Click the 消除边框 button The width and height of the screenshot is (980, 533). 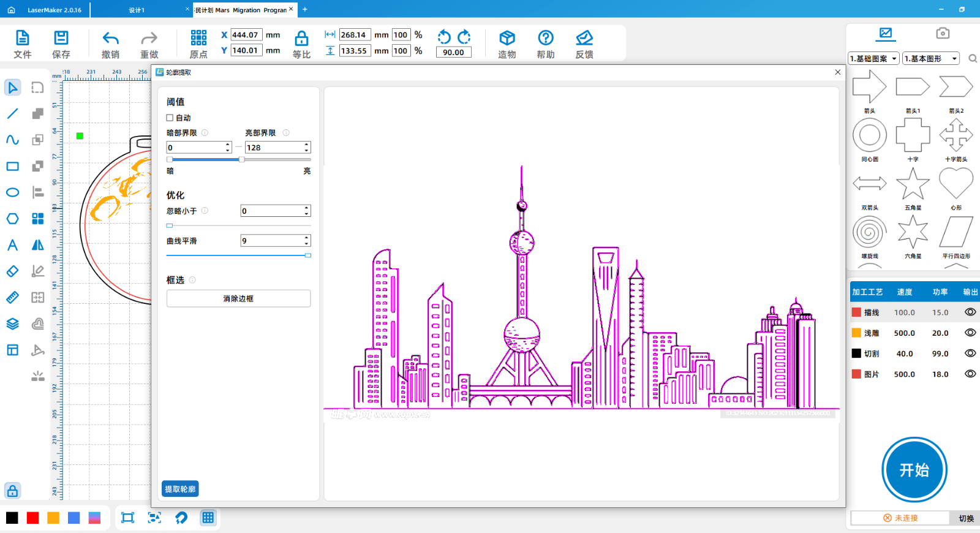click(238, 298)
